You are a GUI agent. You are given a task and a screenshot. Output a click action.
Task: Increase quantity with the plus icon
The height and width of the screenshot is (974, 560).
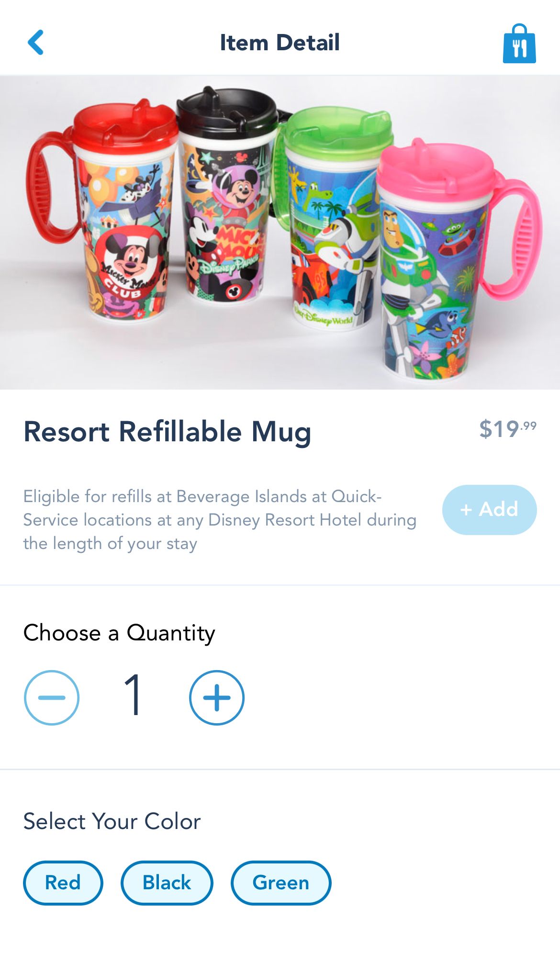tap(217, 698)
